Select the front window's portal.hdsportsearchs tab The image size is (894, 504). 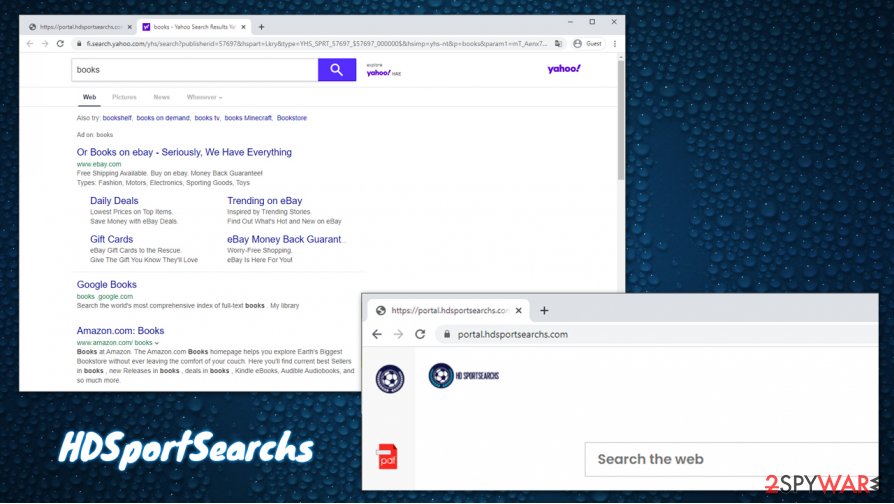pyautogui.click(x=449, y=311)
